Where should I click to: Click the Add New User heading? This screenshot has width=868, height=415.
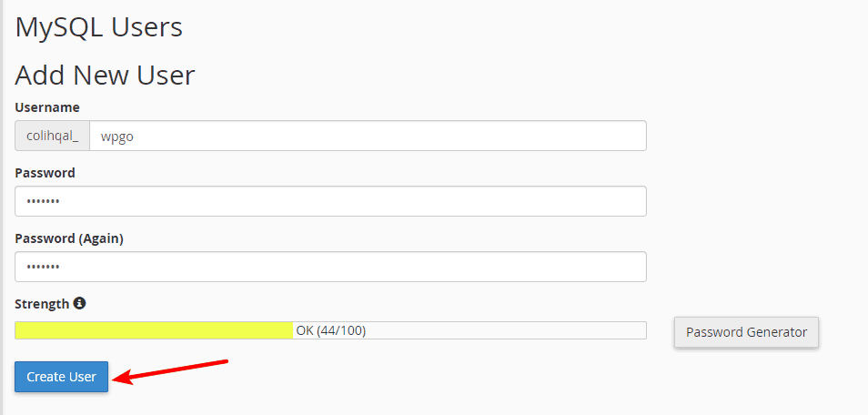(105, 76)
